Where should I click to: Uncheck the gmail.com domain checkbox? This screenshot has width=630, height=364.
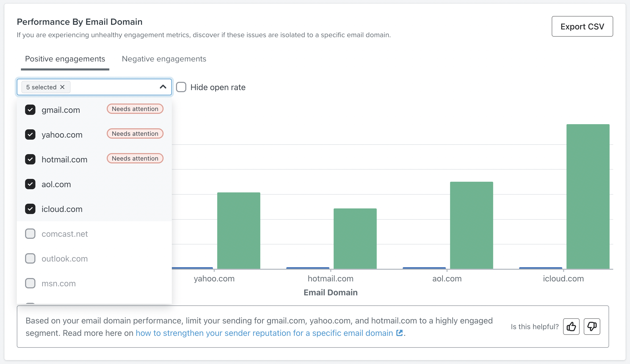point(30,110)
